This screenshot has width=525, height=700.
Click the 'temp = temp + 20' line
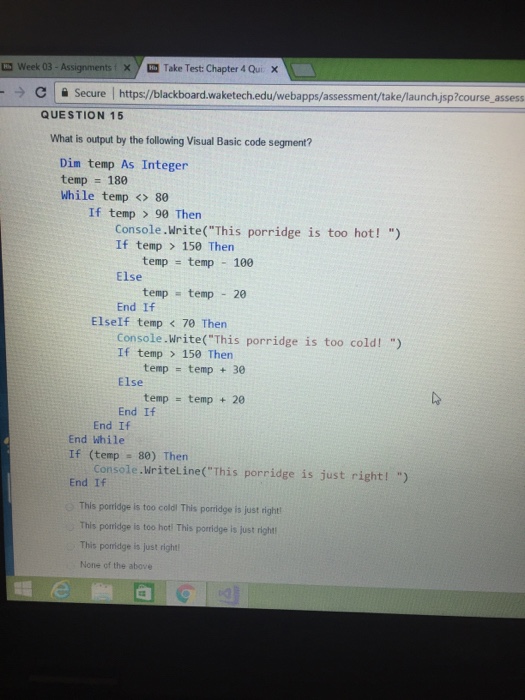[x=194, y=399]
